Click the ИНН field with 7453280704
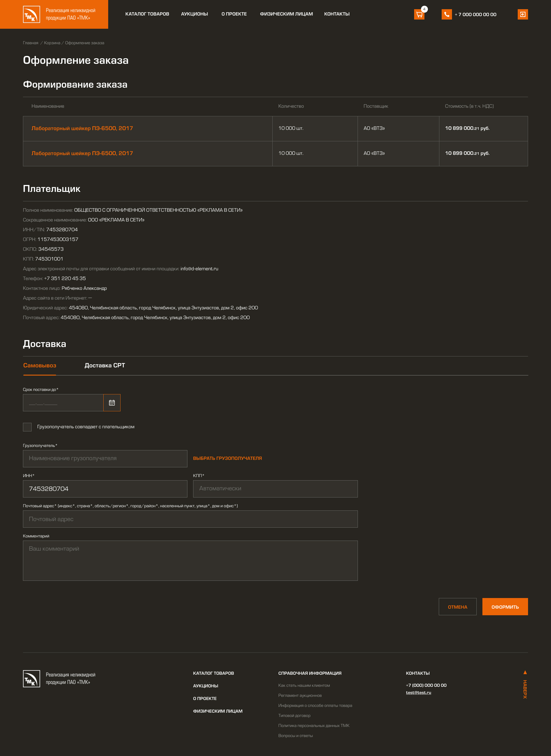The height and width of the screenshot is (756, 551). click(x=105, y=489)
